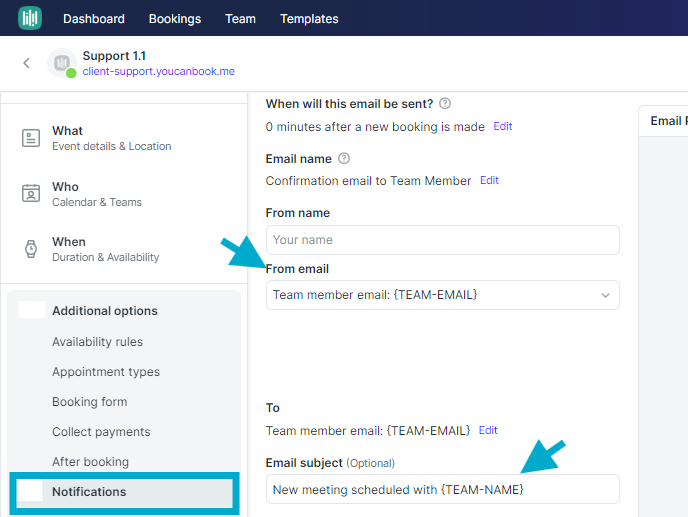Open the What event details icon
Viewport: 688px width, 517px height.
click(31, 138)
